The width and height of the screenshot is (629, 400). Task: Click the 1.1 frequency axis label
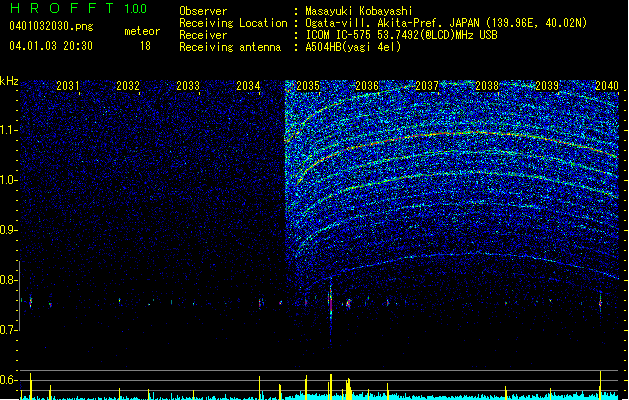tap(8, 130)
